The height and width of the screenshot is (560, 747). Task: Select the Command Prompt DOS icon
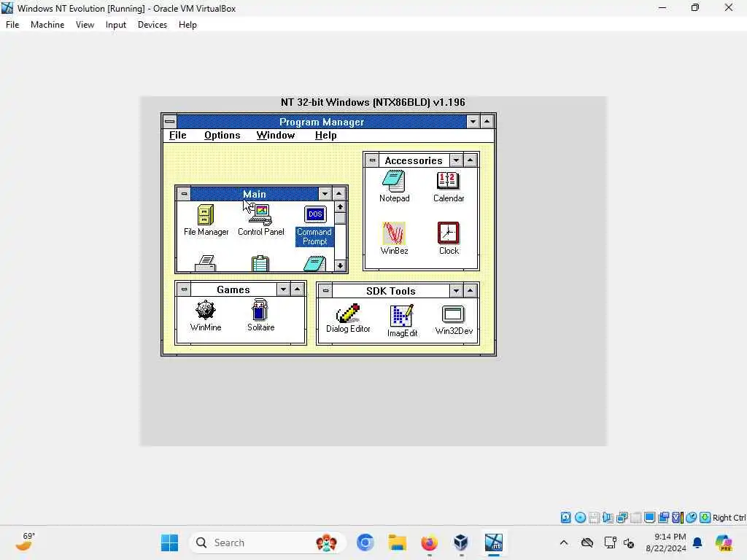(x=314, y=225)
